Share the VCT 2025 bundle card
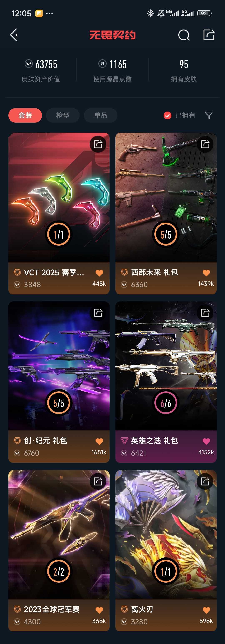The image size is (225, 644). [98, 144]
